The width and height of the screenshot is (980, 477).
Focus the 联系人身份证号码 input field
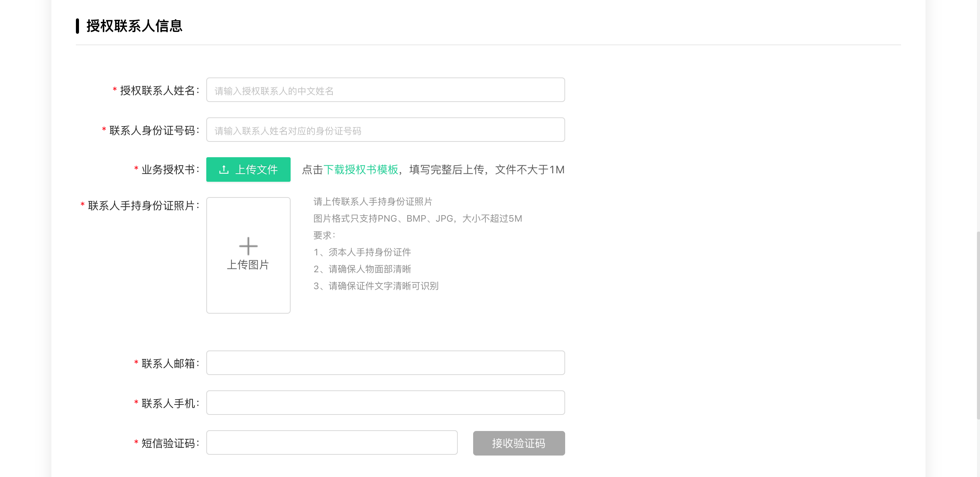pos(385,130)
